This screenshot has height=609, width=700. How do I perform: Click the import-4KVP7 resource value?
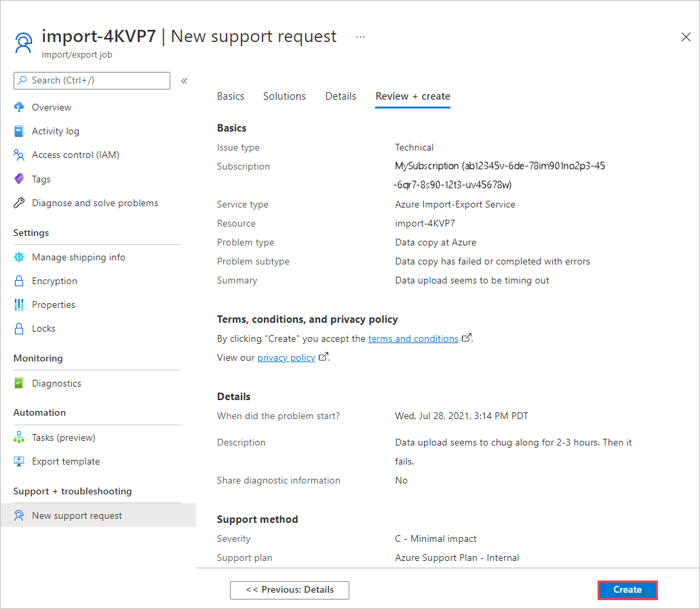point(425,223)
